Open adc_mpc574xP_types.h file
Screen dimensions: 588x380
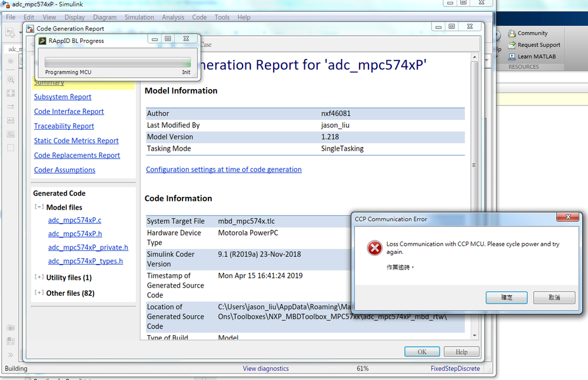click(x=85, y=260)
